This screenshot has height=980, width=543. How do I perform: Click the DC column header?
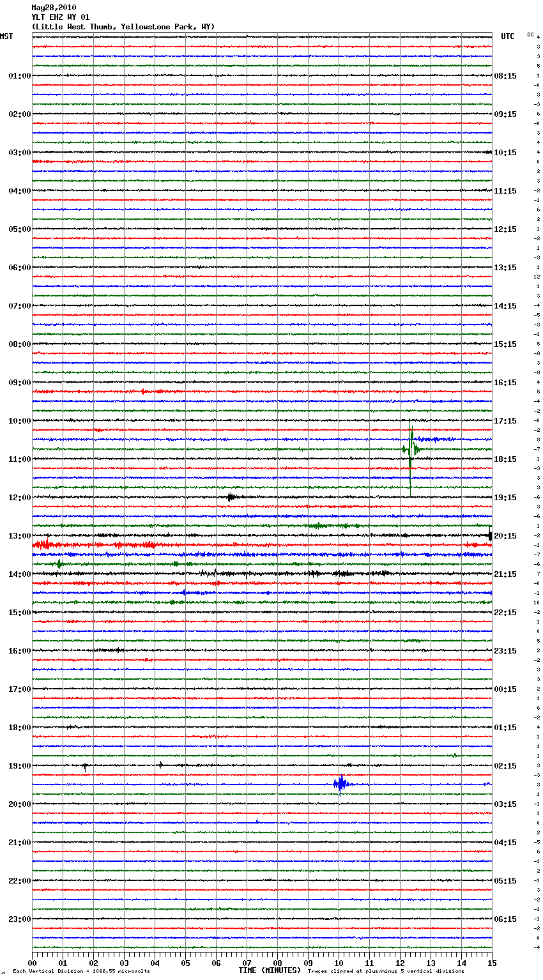point(530,34)
